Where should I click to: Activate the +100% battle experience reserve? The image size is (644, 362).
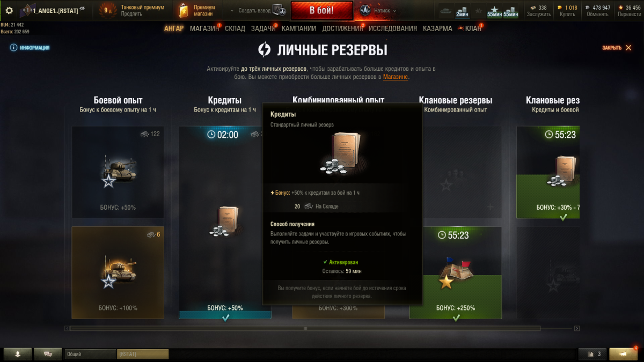pos(118,272)
